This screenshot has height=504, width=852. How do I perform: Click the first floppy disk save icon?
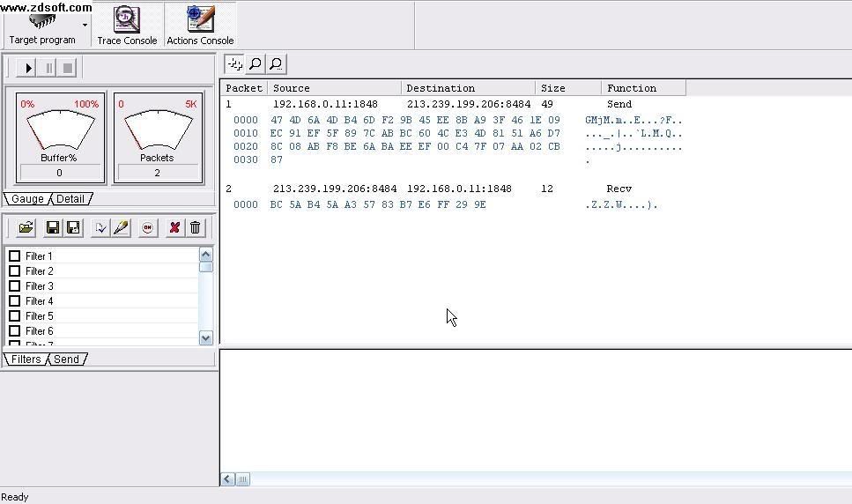coord(53,228)
